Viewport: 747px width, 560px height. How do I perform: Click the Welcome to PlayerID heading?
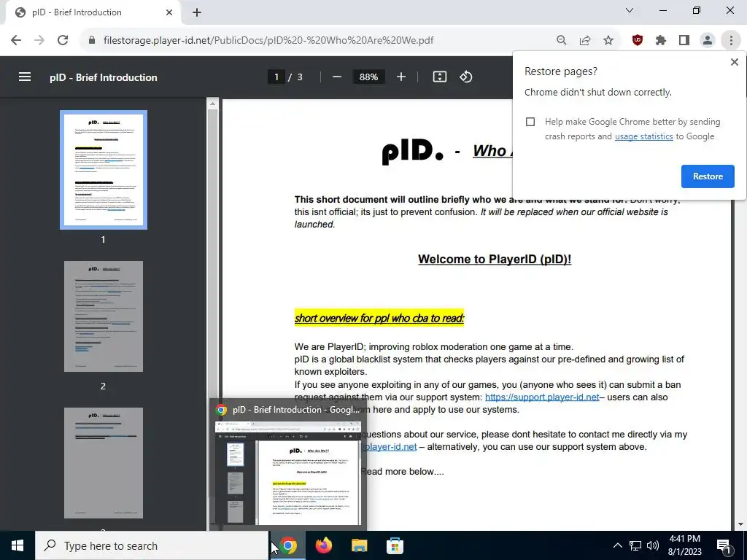495,260
